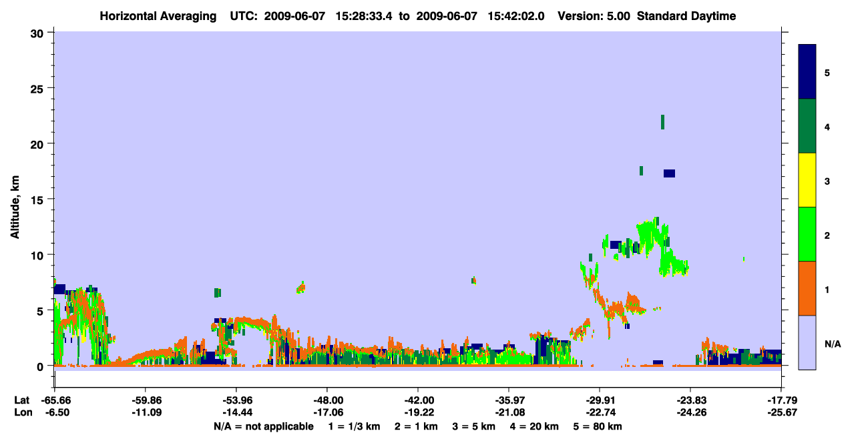Screen dimensions: 868x445
Task: Click the yellow level 3 color swatch
Action: (807, 180)
